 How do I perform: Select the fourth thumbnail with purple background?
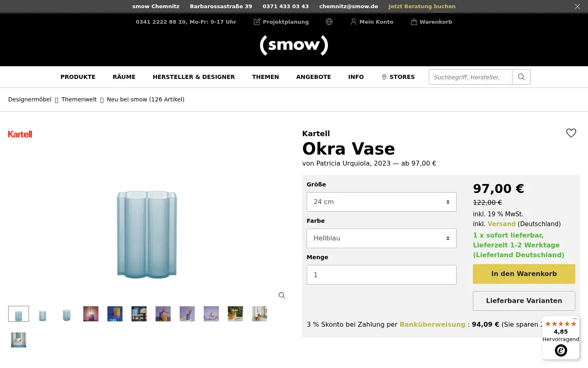(x=91, y=314)
